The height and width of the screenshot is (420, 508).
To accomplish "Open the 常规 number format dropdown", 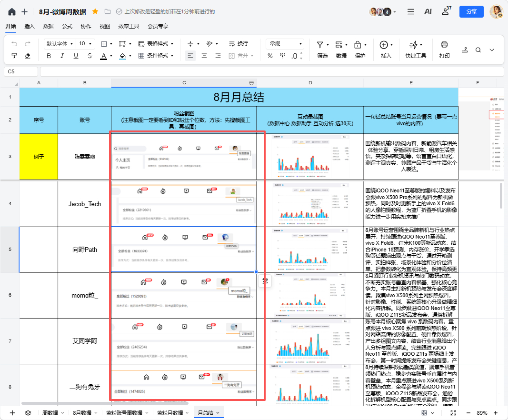I will point(285,43).
